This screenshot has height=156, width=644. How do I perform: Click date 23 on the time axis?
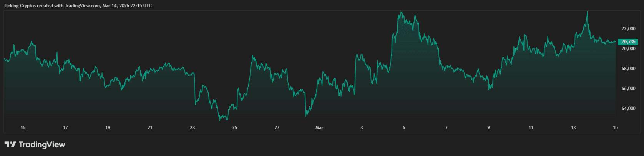click(192, 128)
